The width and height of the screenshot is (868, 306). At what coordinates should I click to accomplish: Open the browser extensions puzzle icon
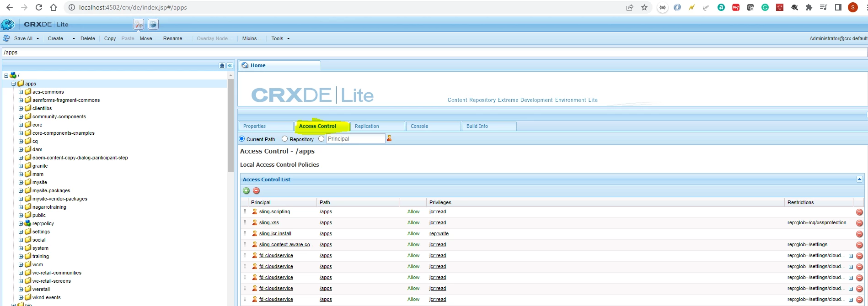point(809,7)
